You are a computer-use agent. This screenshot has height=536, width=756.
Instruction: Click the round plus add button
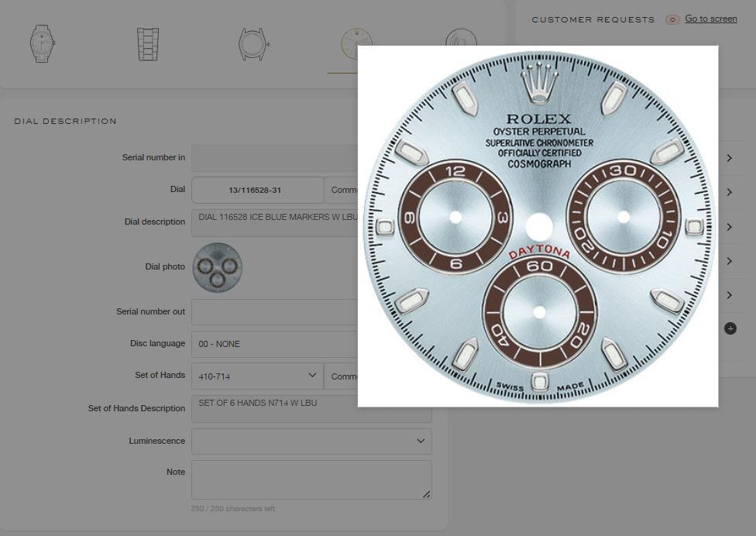(x=730, y=328)
